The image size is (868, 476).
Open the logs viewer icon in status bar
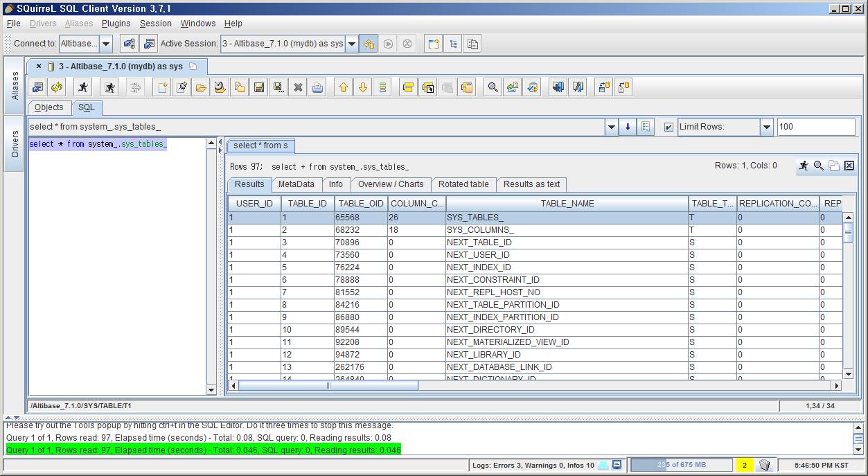click(617, 465)
